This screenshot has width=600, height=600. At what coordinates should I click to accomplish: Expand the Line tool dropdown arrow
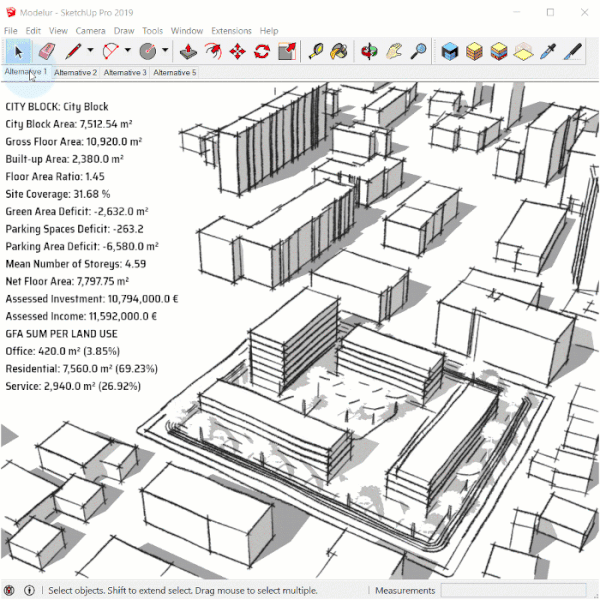[x=90, y=50]
